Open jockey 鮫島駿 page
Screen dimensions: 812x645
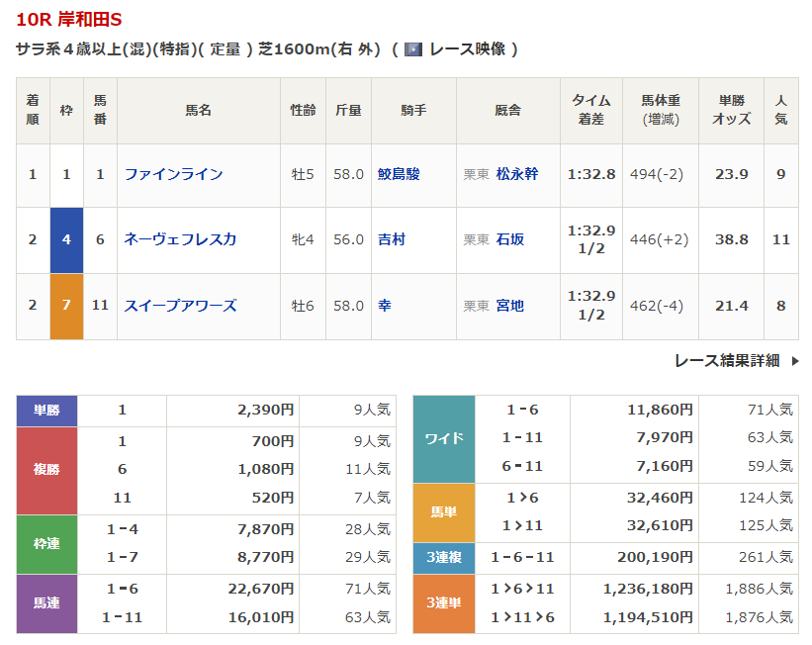[399, 174]
